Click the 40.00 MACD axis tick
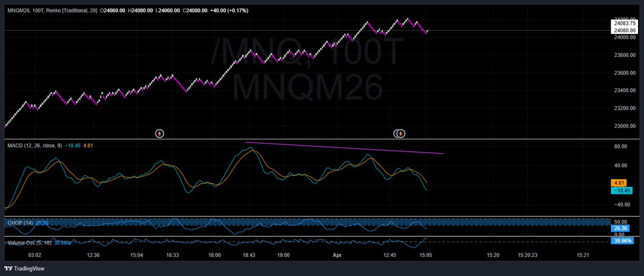The image size is (644, 276). 620,165
